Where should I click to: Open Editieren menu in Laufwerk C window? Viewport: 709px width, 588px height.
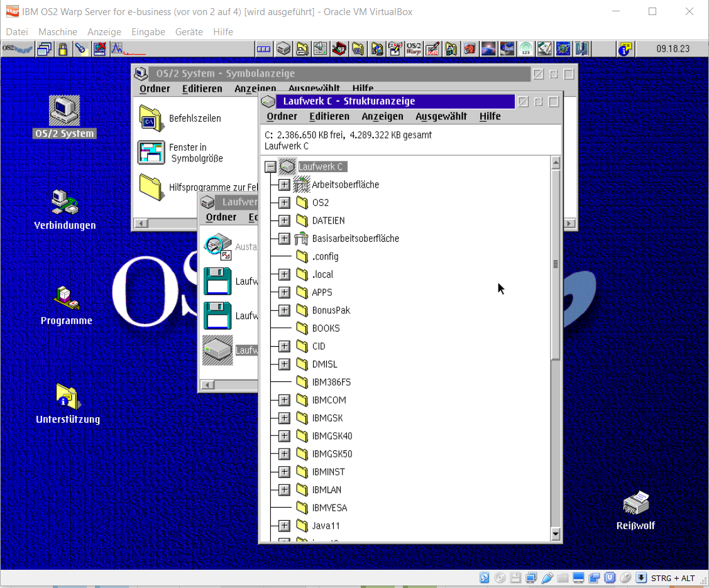pyautogui.click(x=329, y=117)
